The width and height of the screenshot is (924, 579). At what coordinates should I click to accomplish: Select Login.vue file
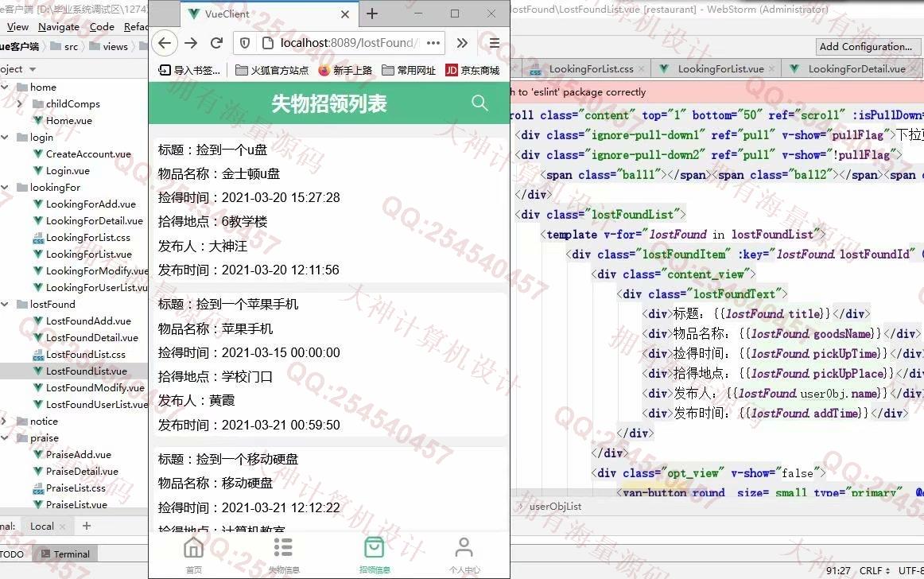coord(68,170)
